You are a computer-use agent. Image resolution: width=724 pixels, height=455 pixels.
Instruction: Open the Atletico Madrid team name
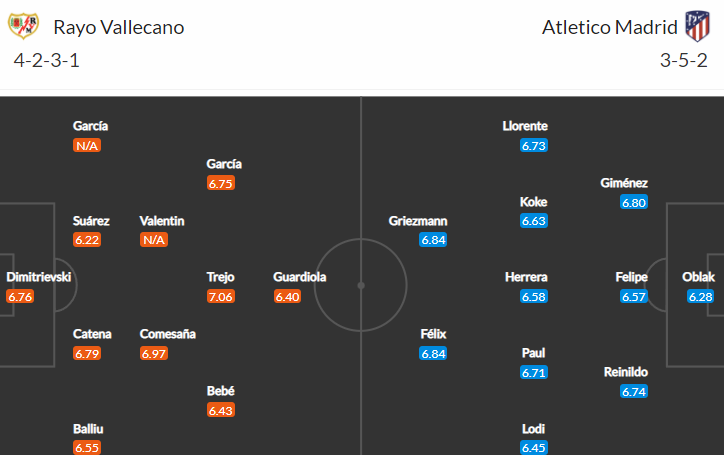[x=609, y=27]
